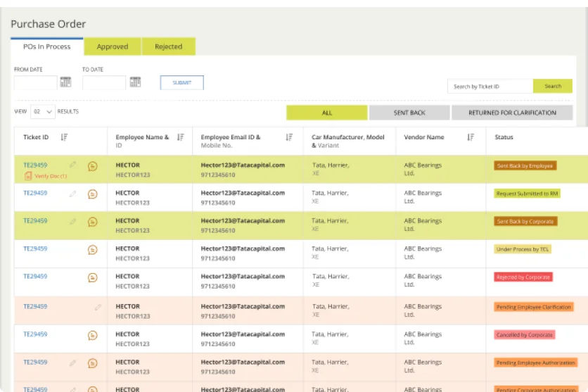Click the Submit date filter button

click(x=181, y=82)
